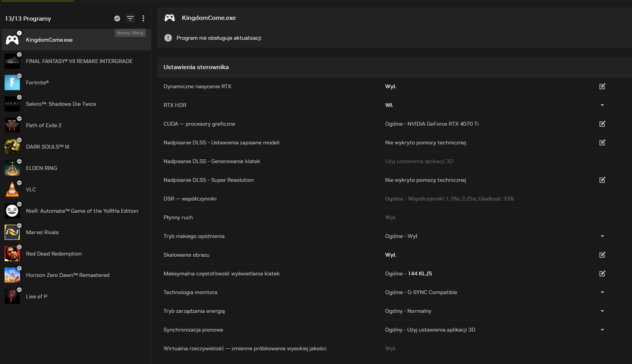
Task: Open Synchronizacja pionowa dropdown
Action: point(602,330)
